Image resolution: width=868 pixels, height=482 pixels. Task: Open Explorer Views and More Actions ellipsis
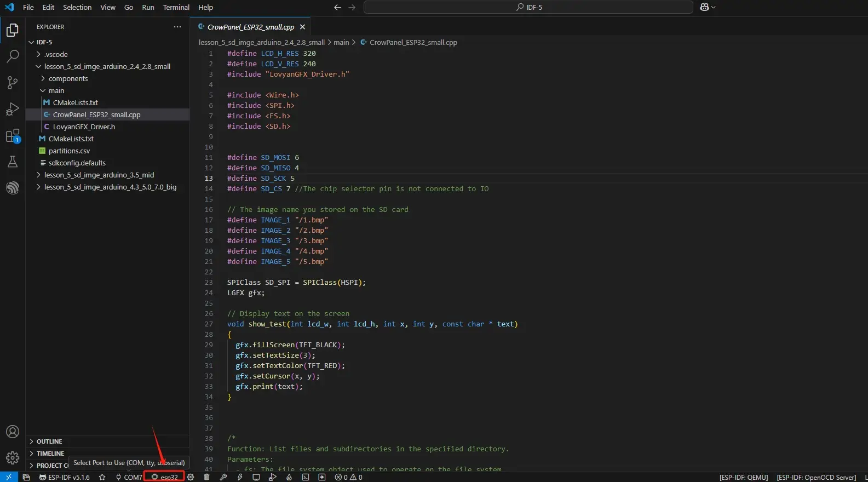point(177,27)
